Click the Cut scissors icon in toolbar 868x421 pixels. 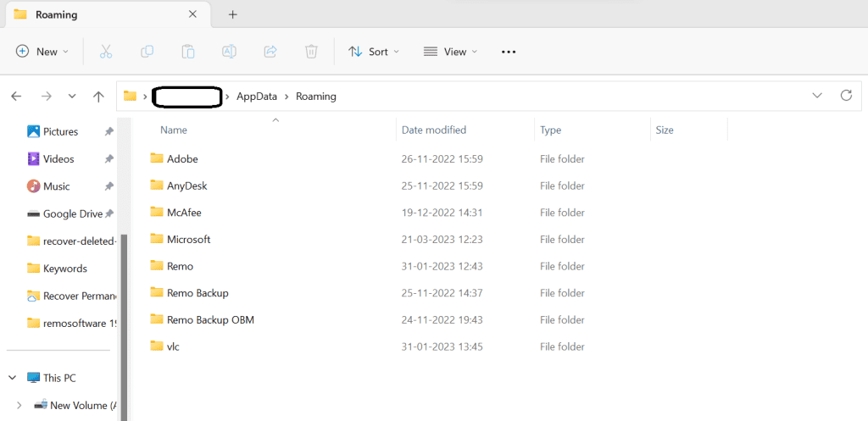point(106,52)
